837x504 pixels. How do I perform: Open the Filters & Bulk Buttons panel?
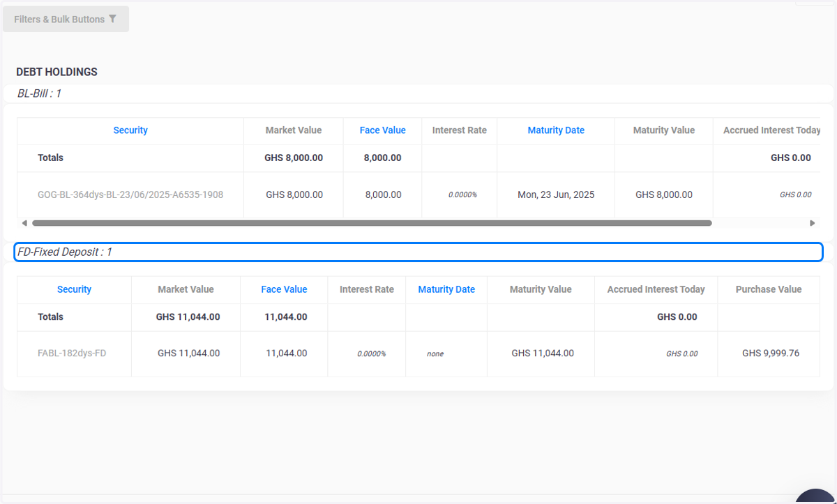click(66, 20)
